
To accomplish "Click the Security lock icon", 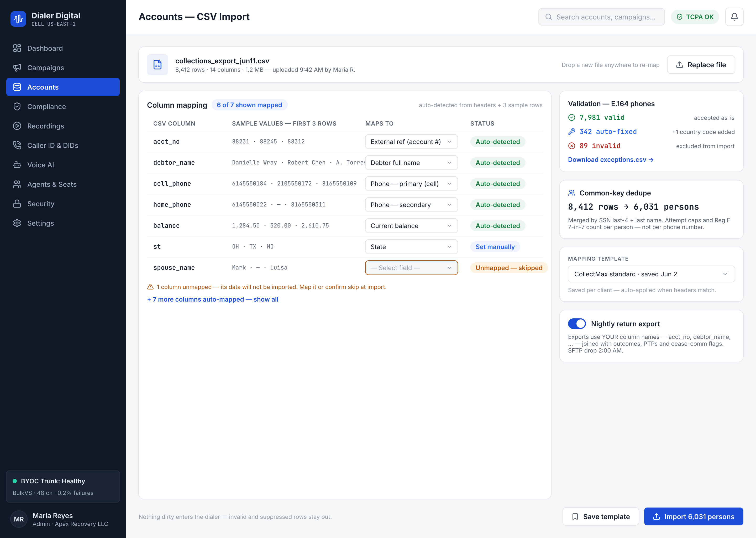I will (17, 204).
